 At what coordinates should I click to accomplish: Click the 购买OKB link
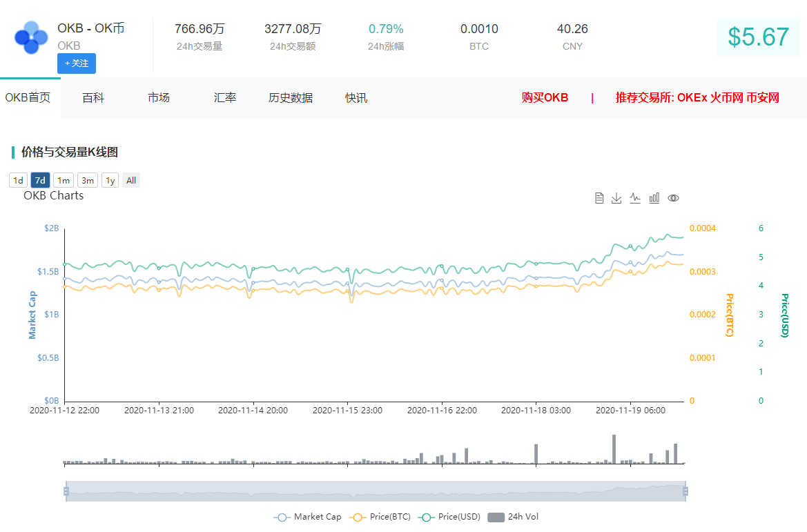[545, 98]
